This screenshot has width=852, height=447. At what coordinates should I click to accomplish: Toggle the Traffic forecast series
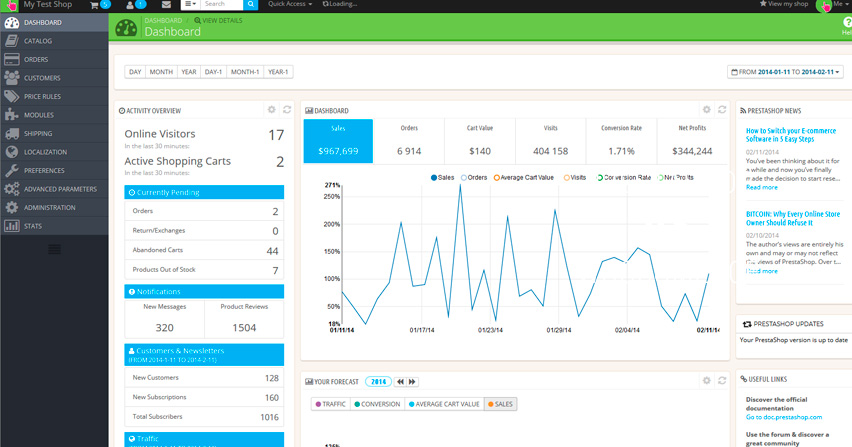click(x=330, y=404)
